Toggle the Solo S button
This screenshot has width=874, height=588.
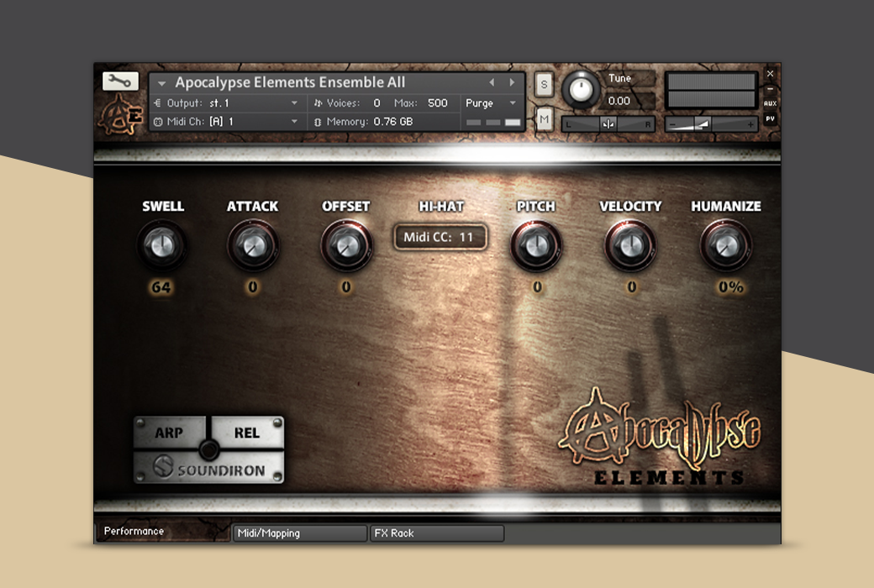pyautogui.click(x=544, y=85)
